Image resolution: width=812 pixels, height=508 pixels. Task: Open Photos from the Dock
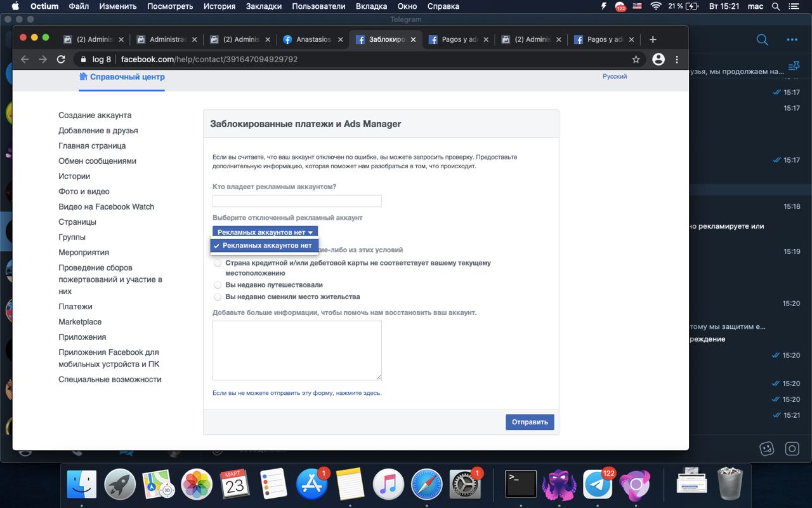click(x=196, y=485)
